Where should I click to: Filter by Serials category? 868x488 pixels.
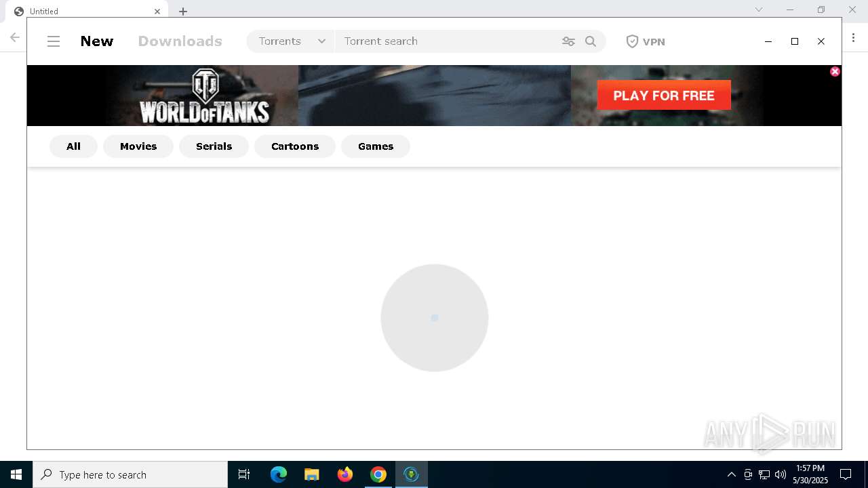pyautogui.click(x=214, y=146)
